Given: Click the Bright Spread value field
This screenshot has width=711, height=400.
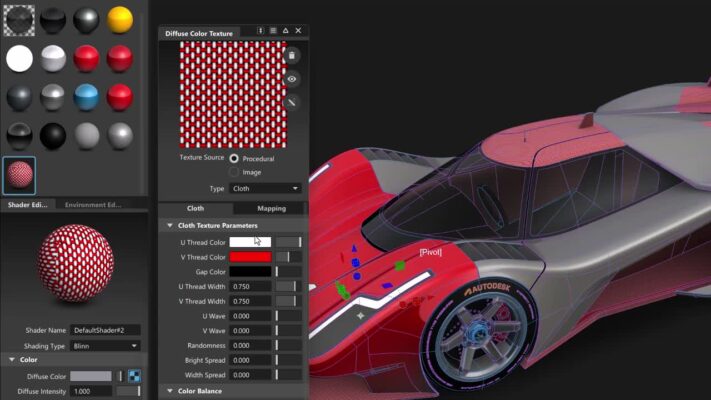Looking at the screenshot, I should (250, 360).
